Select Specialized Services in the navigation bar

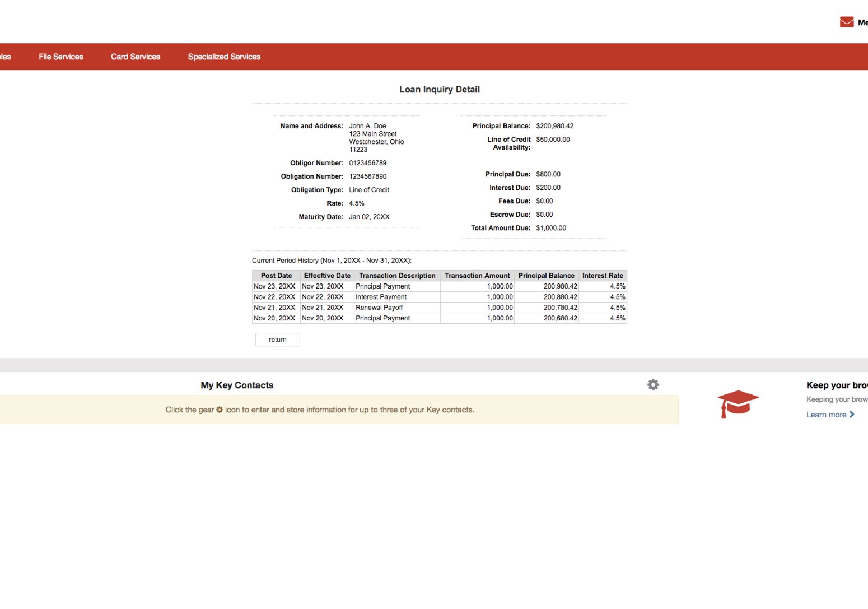pyautogui.click(x=224, y=57)
